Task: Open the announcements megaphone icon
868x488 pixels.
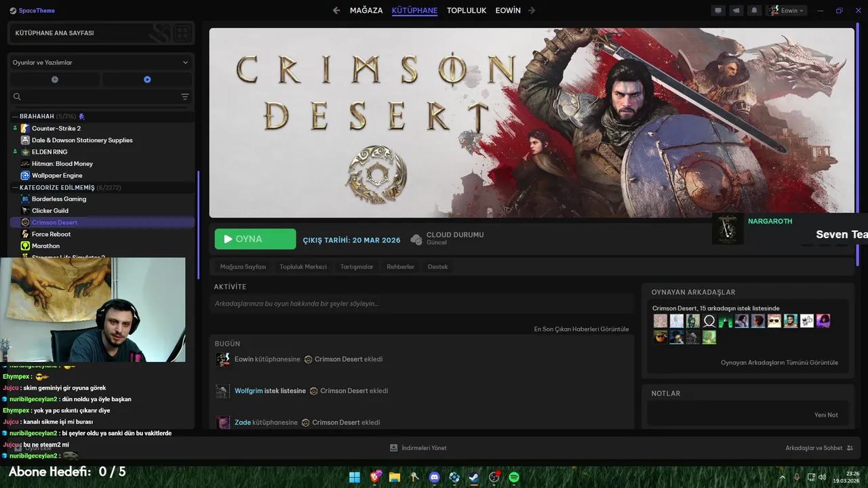Action: (x=736, y=10)
